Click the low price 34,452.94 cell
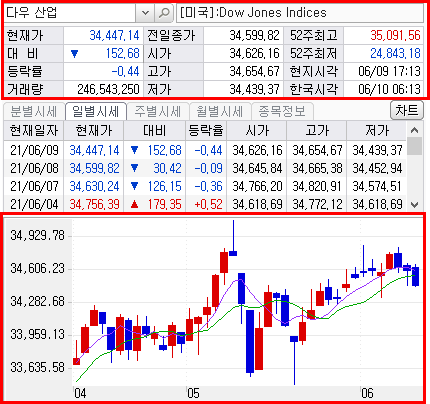The height and width of the screenshot is (404, 430). pyautogui.click(x=377, y=168)
